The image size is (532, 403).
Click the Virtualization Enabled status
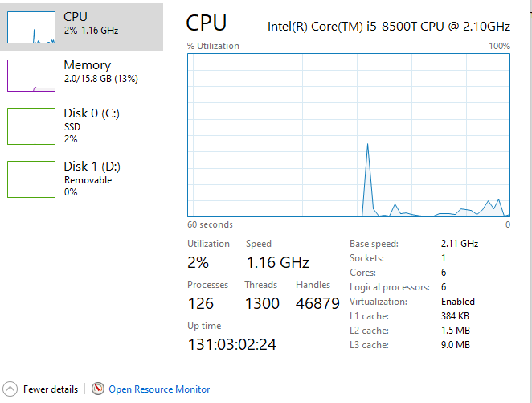(x=458, y=302)
